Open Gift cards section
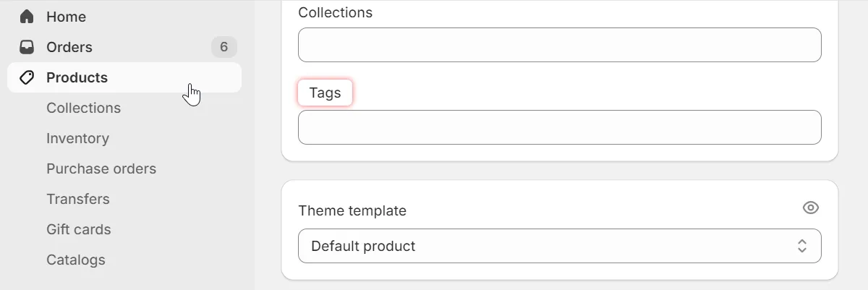The image size is (868, 290). click(79, 229)
